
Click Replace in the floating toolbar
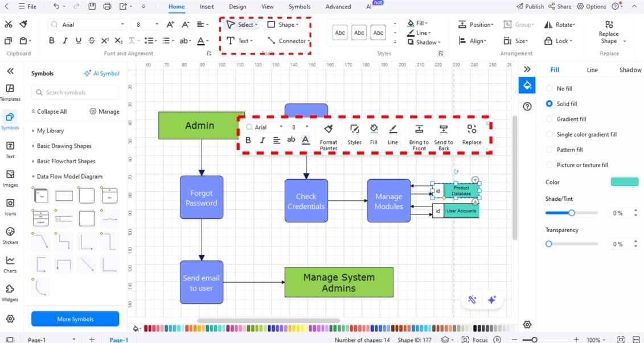(x=471, y=135)
